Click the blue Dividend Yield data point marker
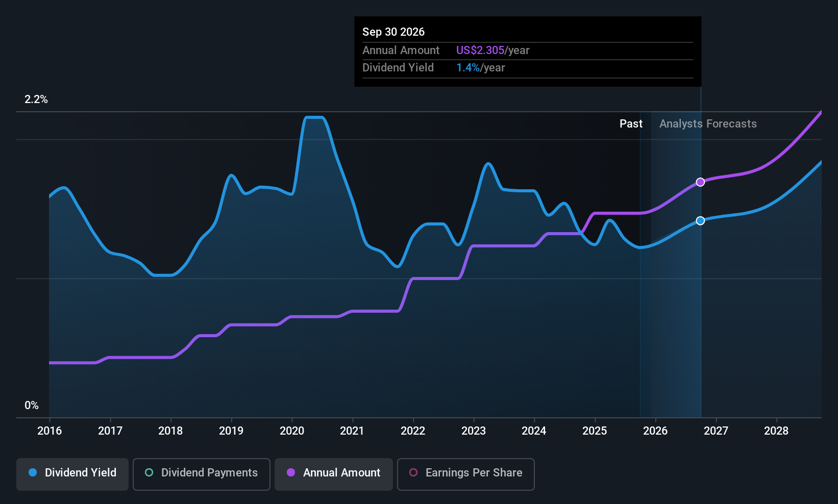The image size is (838, 504). pyautogui.click(x=700, y=221)
